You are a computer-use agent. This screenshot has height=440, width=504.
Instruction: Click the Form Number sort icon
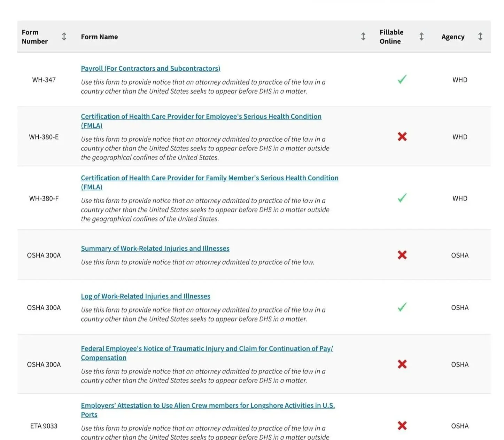click(64, 37)
